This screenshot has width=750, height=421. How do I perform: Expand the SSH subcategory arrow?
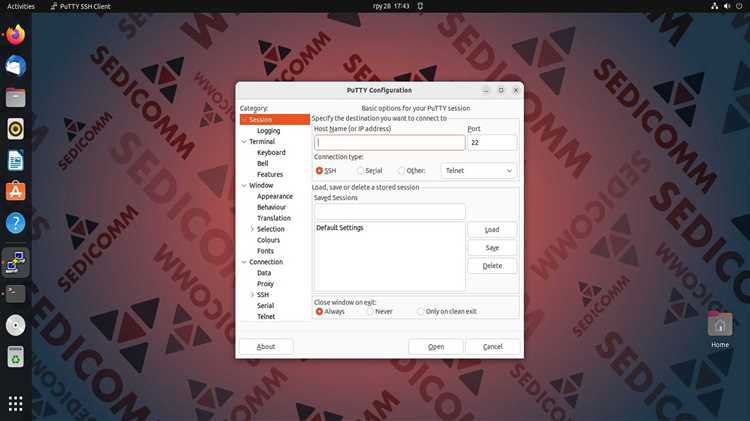click(x=252, y=295)
